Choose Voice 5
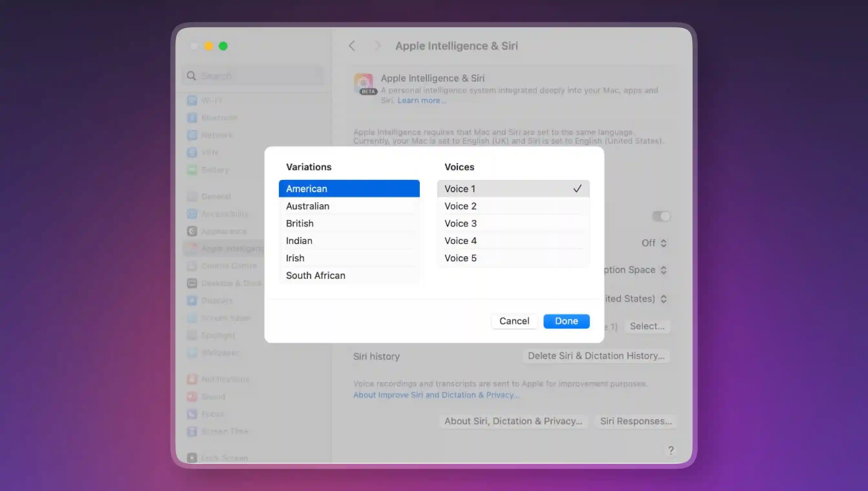This screenshot has width=868, height=491. [513, 258]
